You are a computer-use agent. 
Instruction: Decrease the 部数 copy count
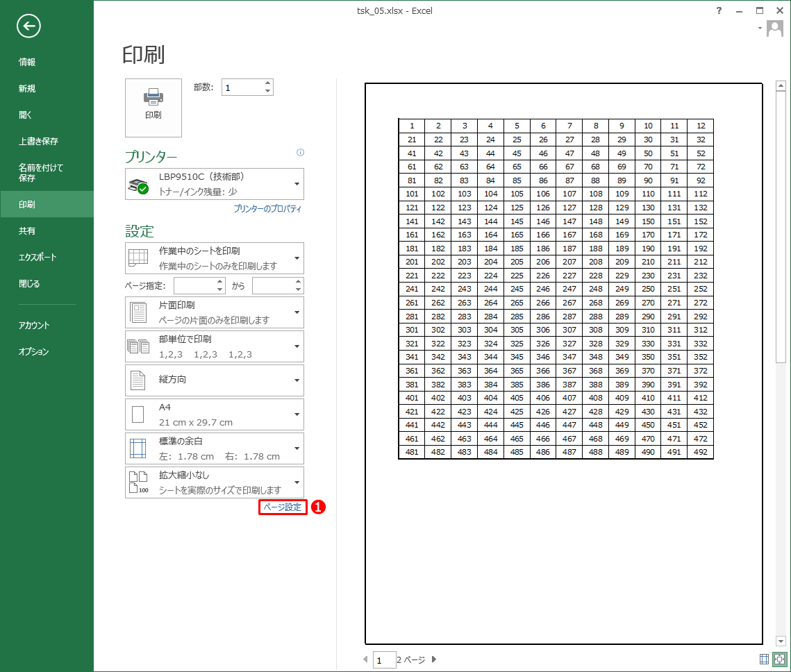click(268, 91)
